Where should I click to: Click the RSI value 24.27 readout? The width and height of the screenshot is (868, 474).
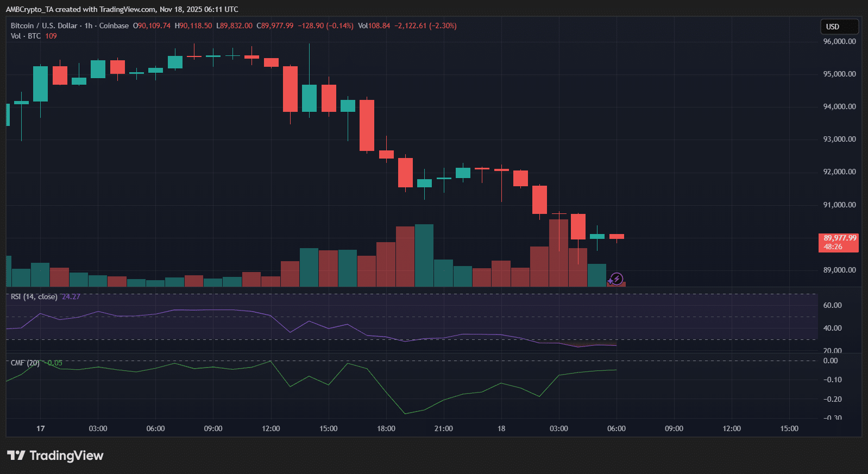[x=71, y=296]
